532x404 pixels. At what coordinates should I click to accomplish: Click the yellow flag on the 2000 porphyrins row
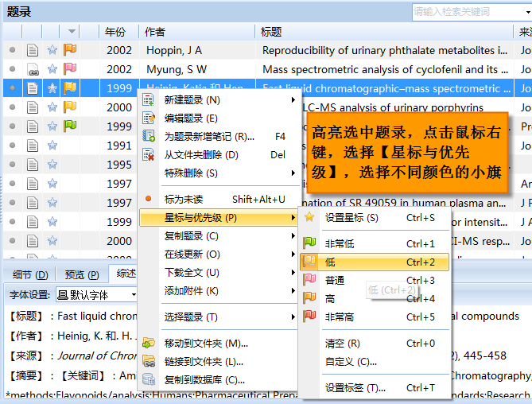click(70, 107)
